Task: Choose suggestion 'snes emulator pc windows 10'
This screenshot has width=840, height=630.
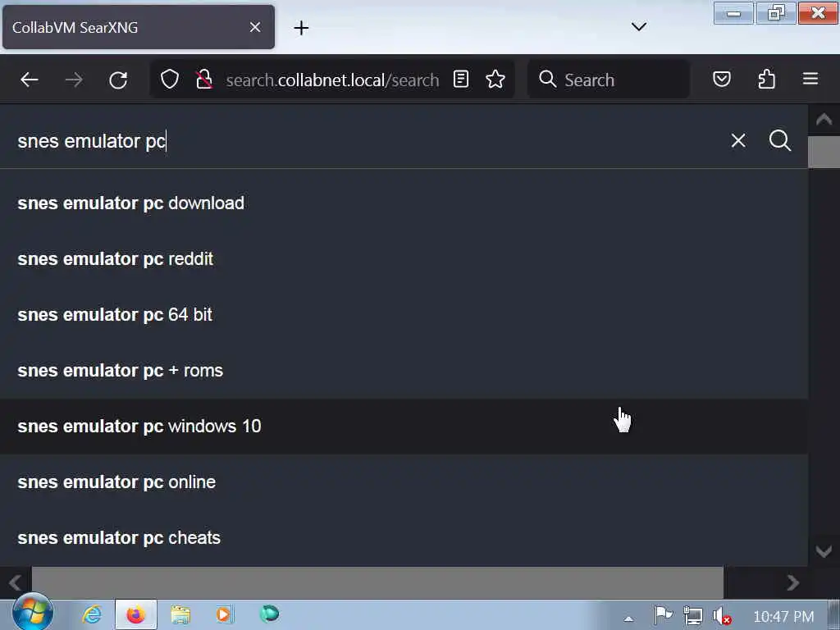Action: coord(404,426)
